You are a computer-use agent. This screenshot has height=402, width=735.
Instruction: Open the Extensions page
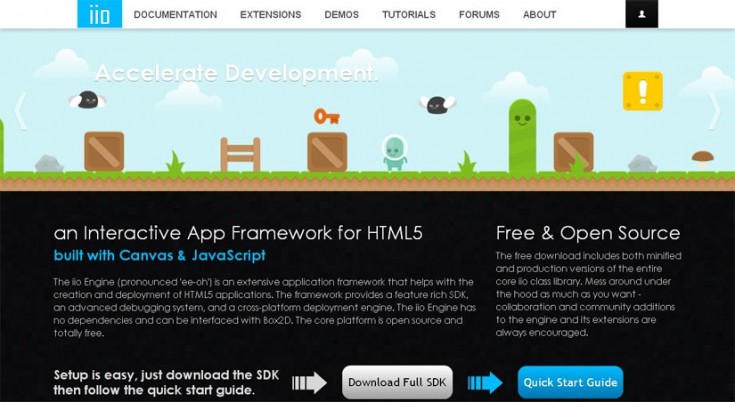(270, 15)
